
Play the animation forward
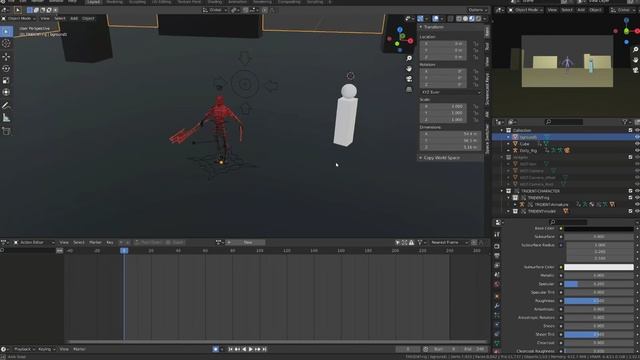251,349
